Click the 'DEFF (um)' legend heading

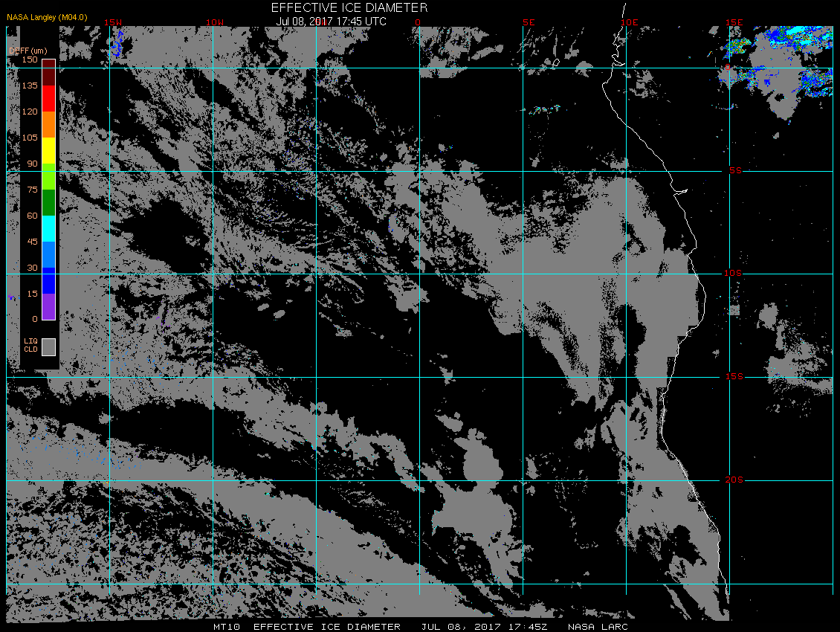28,51
